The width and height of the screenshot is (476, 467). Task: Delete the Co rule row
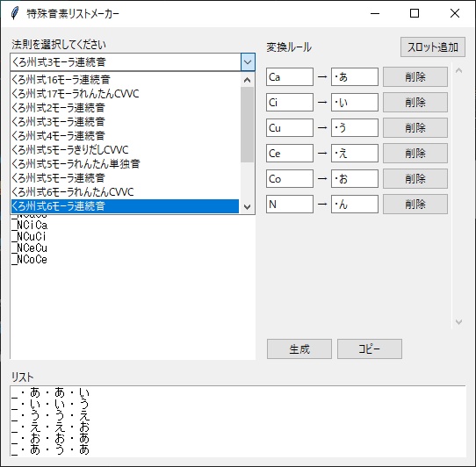point(415,179)
